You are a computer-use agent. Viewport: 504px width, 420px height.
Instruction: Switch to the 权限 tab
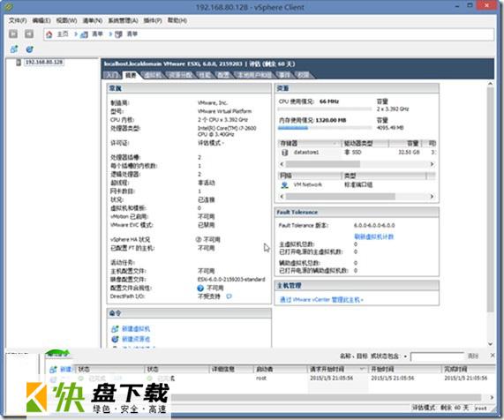pyautogui.click(x=303, y=75)
